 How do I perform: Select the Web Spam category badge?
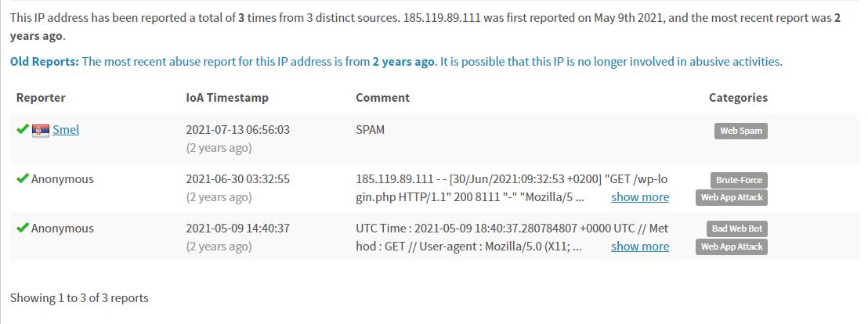[x=740, y=131]
